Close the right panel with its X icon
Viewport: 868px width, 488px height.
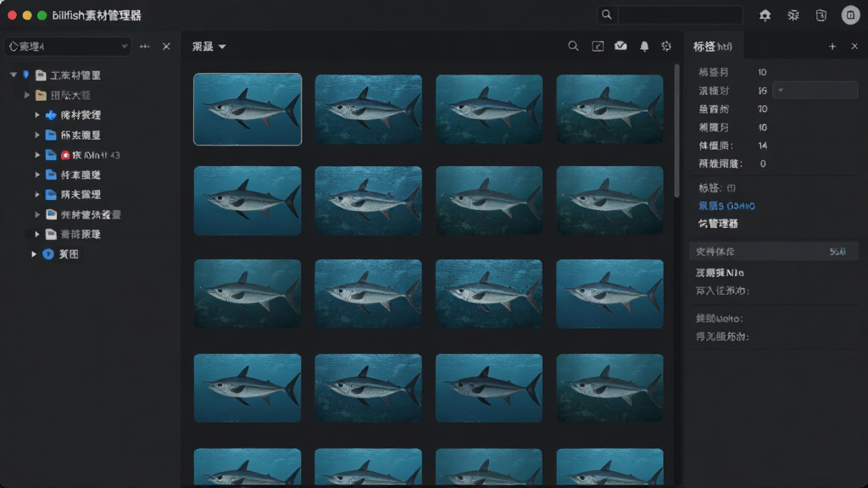[x=854, y=47]
